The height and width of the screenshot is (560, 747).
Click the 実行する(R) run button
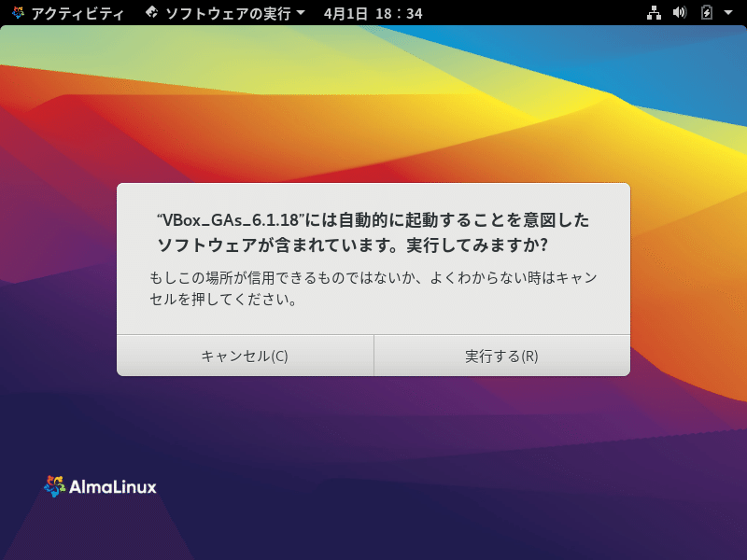[502, 356]
